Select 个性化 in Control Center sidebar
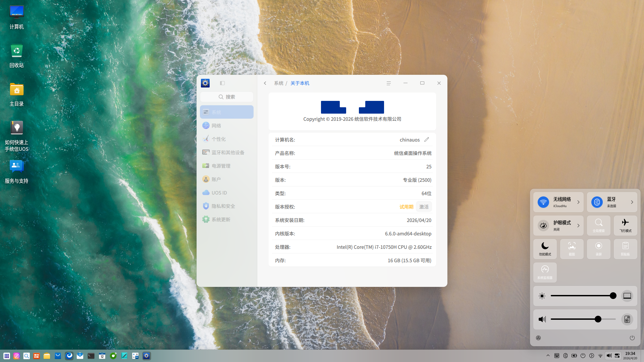Screen dimensions: 644x362 [227, 139]
